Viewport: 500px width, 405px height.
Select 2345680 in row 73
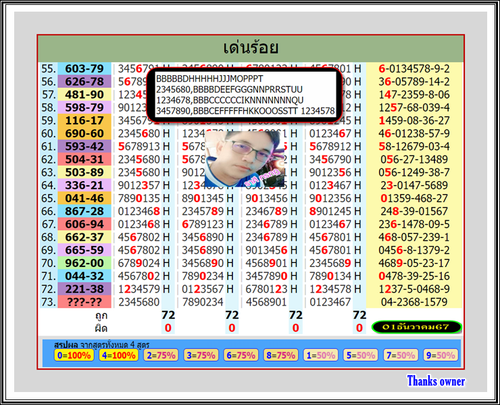[139, 302]
